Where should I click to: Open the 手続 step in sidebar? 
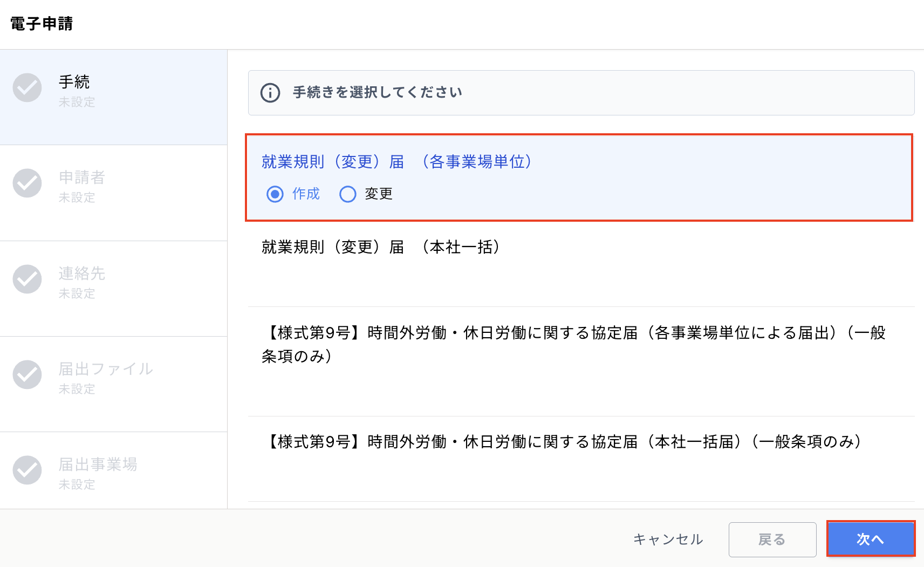113,97
